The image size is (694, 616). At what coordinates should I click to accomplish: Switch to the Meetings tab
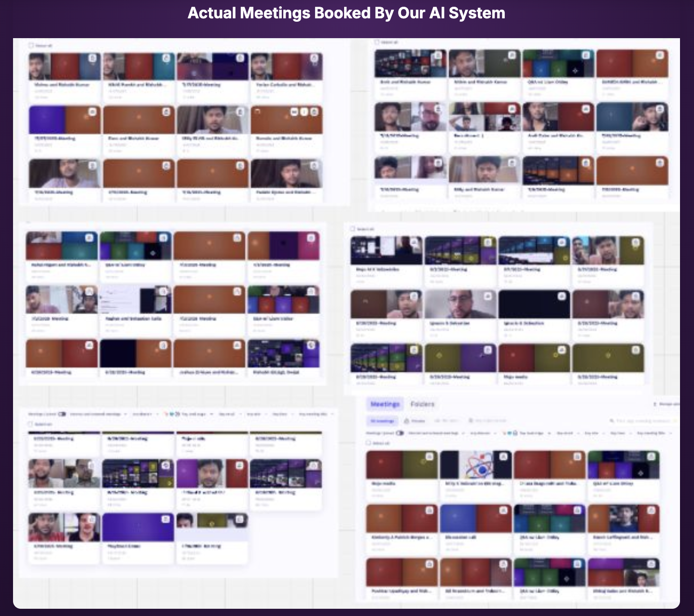click(385, 404)
